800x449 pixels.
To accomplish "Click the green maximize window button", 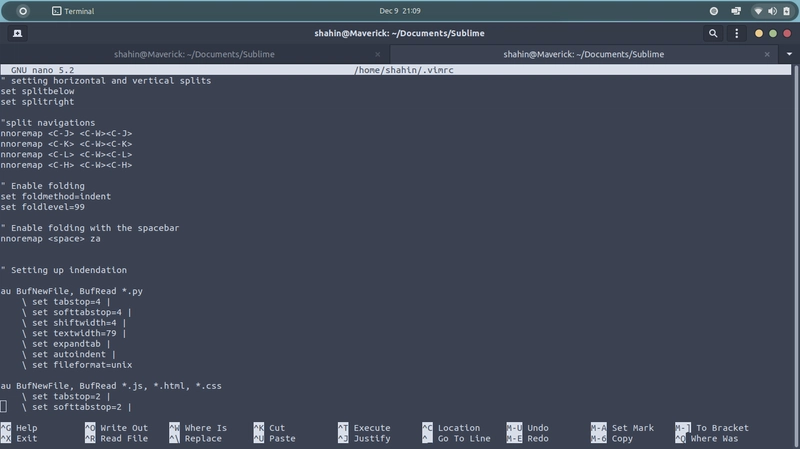I will [x=772, y=33].
